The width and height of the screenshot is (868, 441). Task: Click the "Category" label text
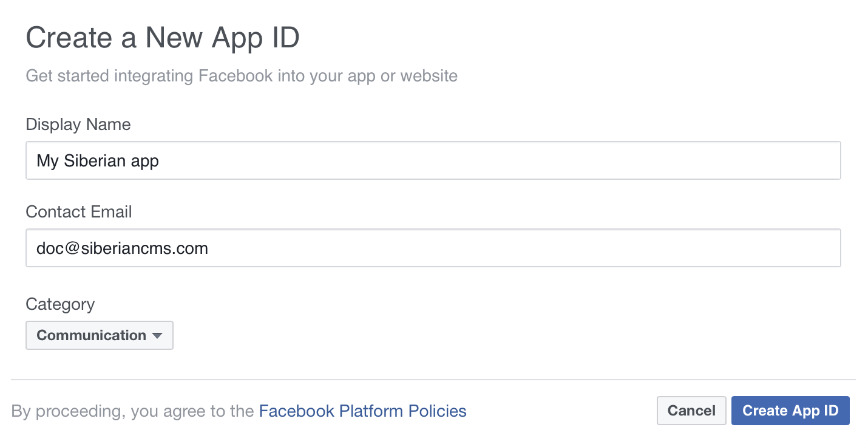(60, 304)
